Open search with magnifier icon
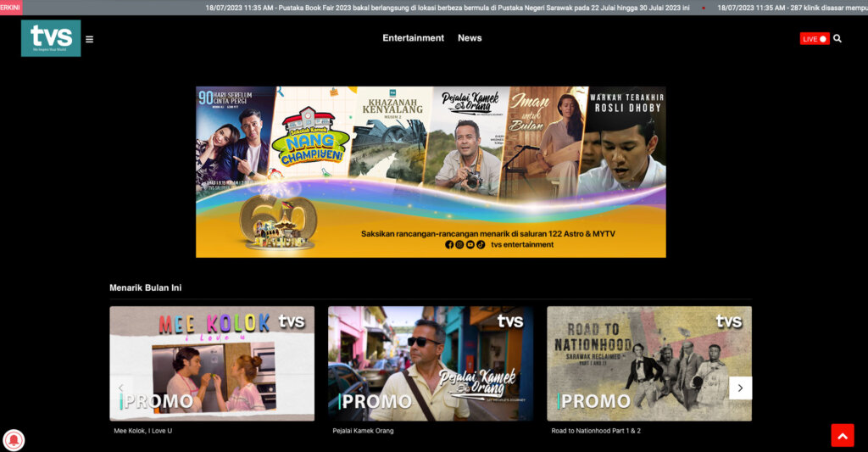Viewport: 868px width, 452px height. point(837,39)
